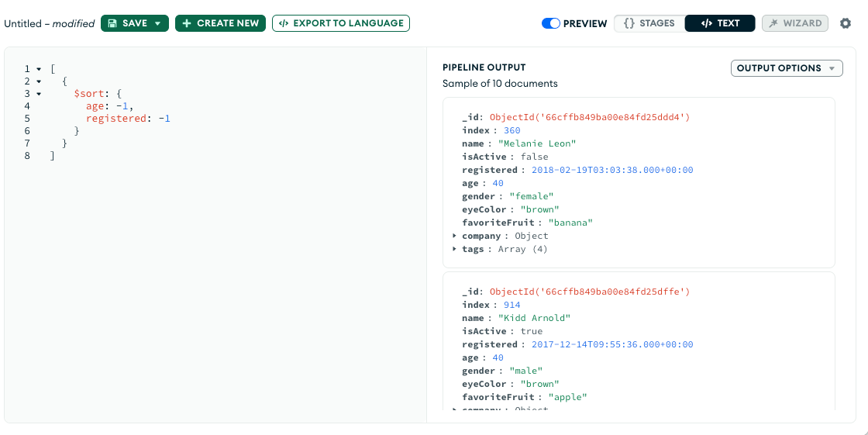Click the ObjectId of the Melanie Leon document
The width and height of the screenshot is (868, 435).
click(589, 117)
